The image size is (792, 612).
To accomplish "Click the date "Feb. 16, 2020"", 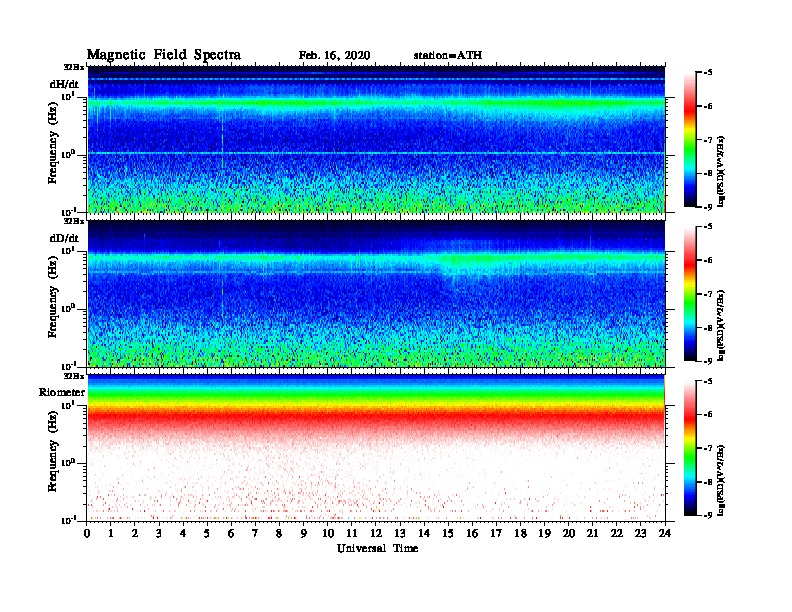I will pyautogui.click(x=334, y=56).
